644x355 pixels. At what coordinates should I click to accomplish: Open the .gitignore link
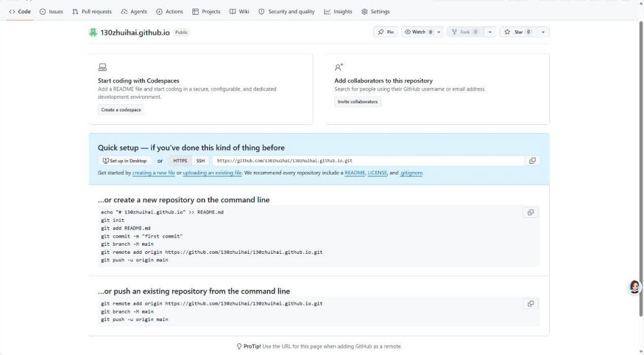pyautogui.click(x=411, y=173)
